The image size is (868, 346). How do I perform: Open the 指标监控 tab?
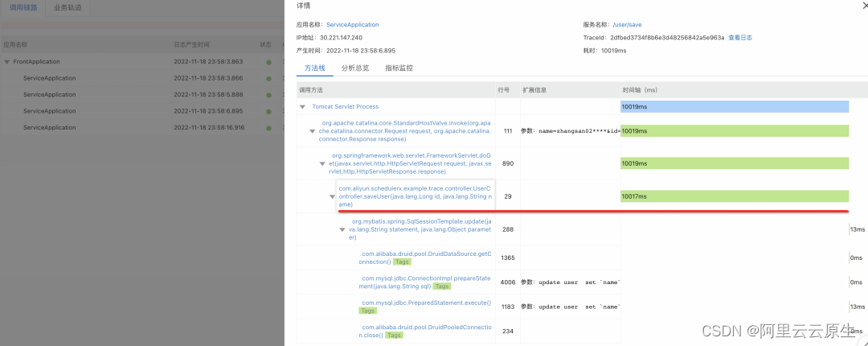click(399, 68)
